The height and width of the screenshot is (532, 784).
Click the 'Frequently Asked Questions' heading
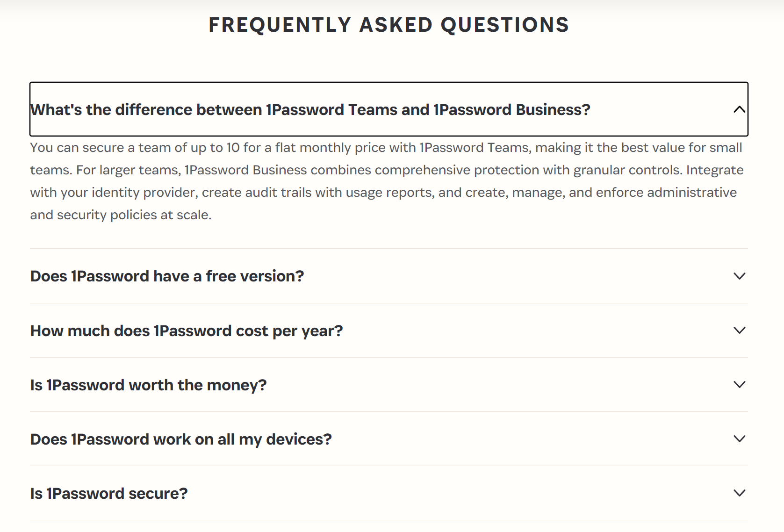coord(388,25)
